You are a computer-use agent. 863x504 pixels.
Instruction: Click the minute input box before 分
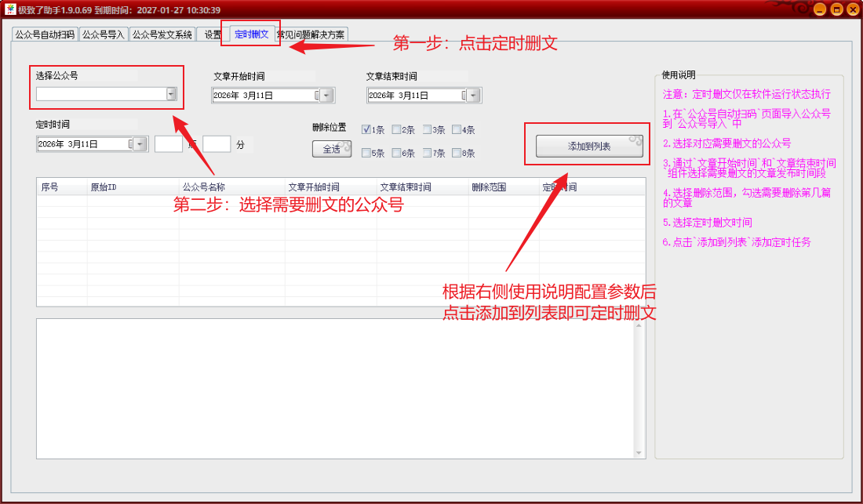[217, 144]
